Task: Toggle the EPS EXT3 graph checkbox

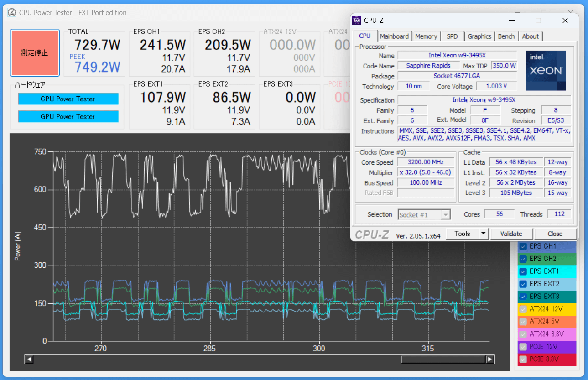Action: click(523, 297)
